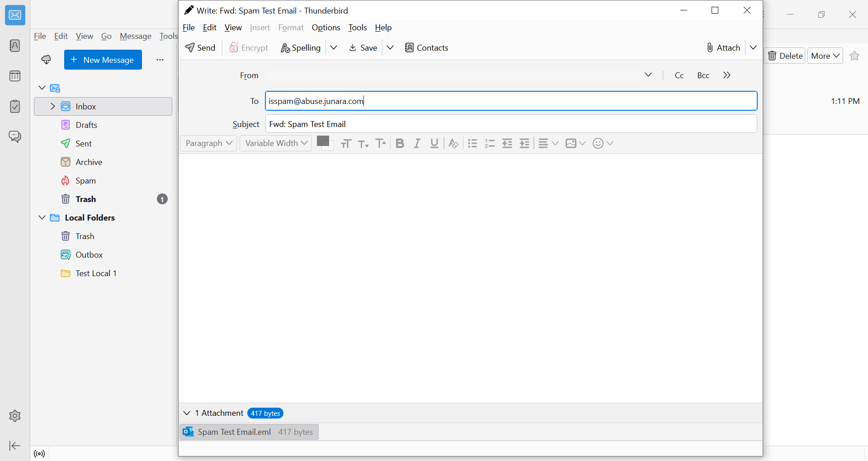868x461 pixels.
Task: Open the Paragraph style dropdown
Action: pos(208,143)
